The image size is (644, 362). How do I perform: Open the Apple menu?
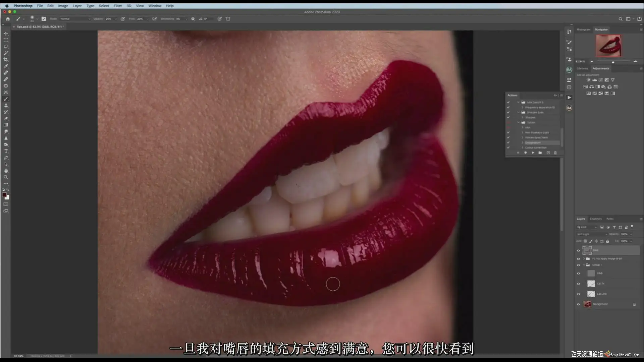click(x=7, y=6)
